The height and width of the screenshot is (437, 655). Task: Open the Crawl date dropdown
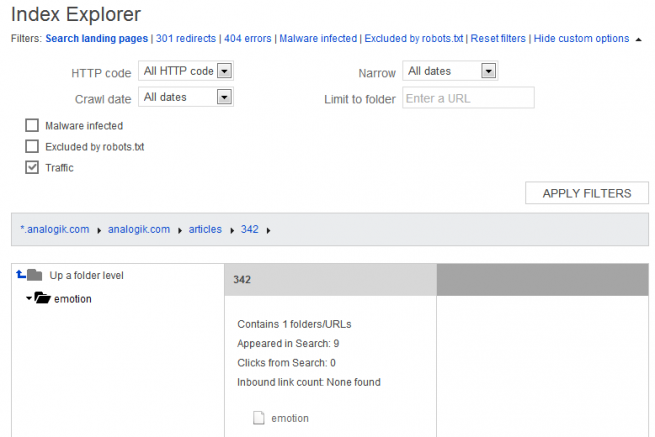(x=186, y=97)
